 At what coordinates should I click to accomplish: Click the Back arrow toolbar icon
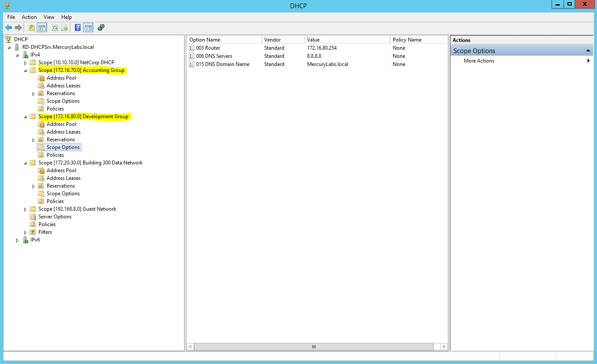tap(9, 28)
